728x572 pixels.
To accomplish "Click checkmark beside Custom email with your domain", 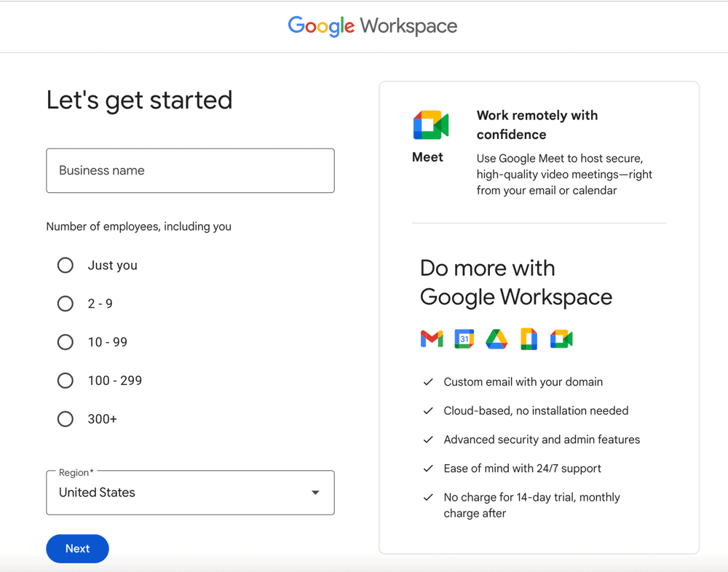I will [428, 381].
